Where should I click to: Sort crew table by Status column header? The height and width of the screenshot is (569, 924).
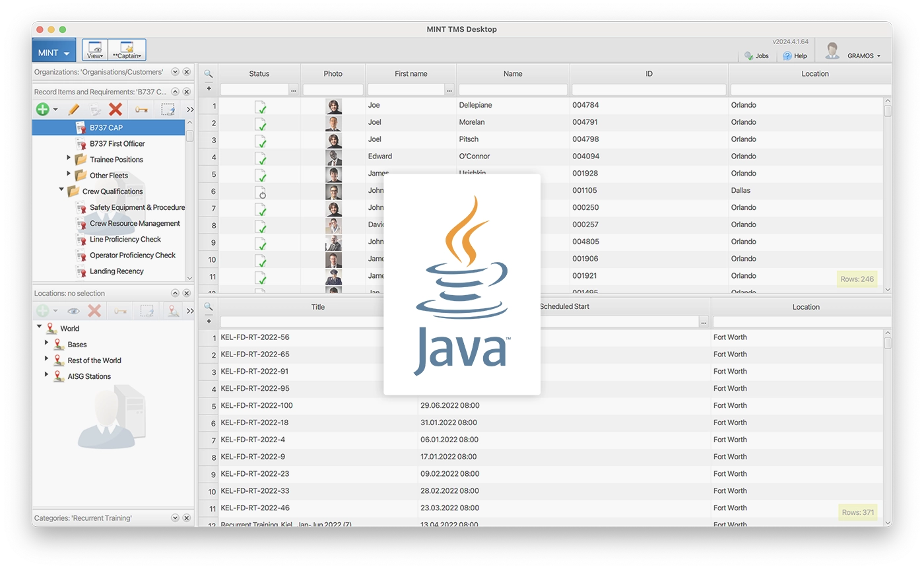click(x=259, y=74)
